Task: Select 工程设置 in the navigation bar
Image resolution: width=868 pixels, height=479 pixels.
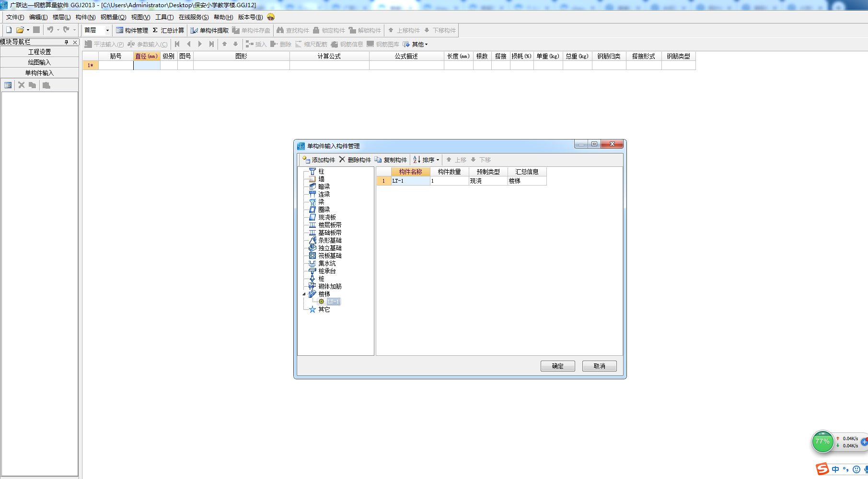Action: [x=39, y=52]
